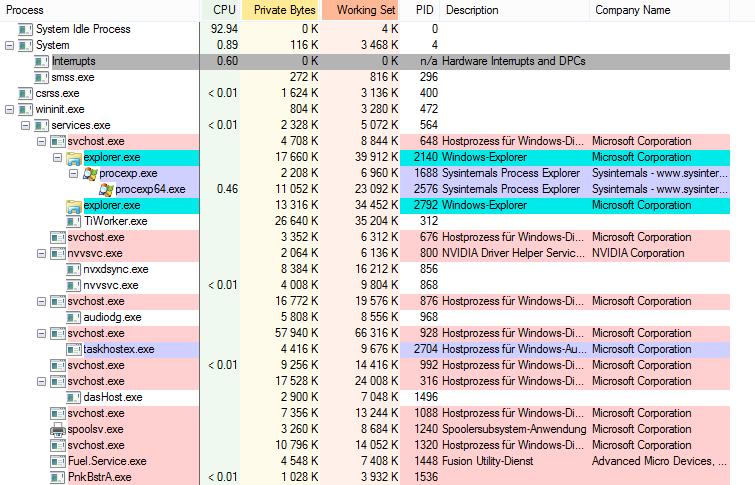Viewport: 755px width, 485px height.
Task: Select the PnkBstrA.exe row name
Action: coord(99,478)
